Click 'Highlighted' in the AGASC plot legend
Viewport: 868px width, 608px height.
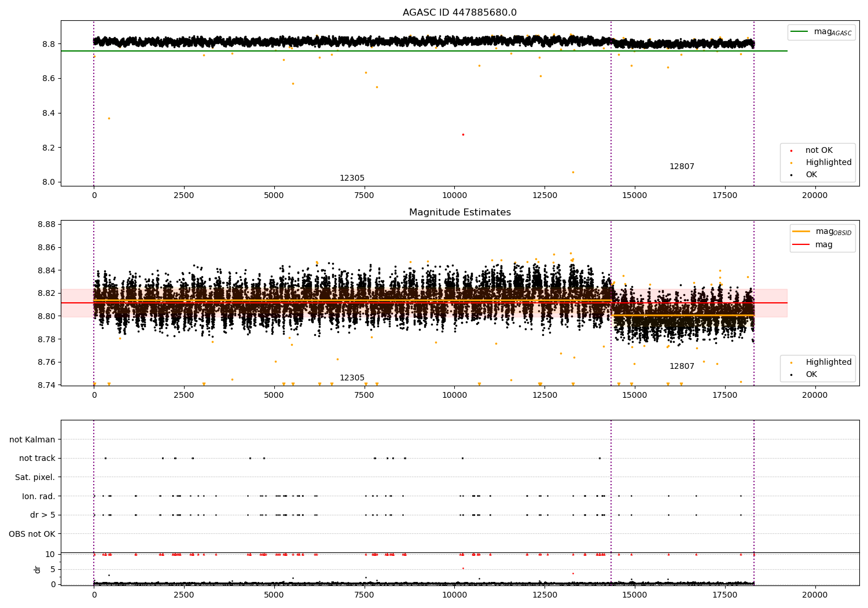point(828,163)
